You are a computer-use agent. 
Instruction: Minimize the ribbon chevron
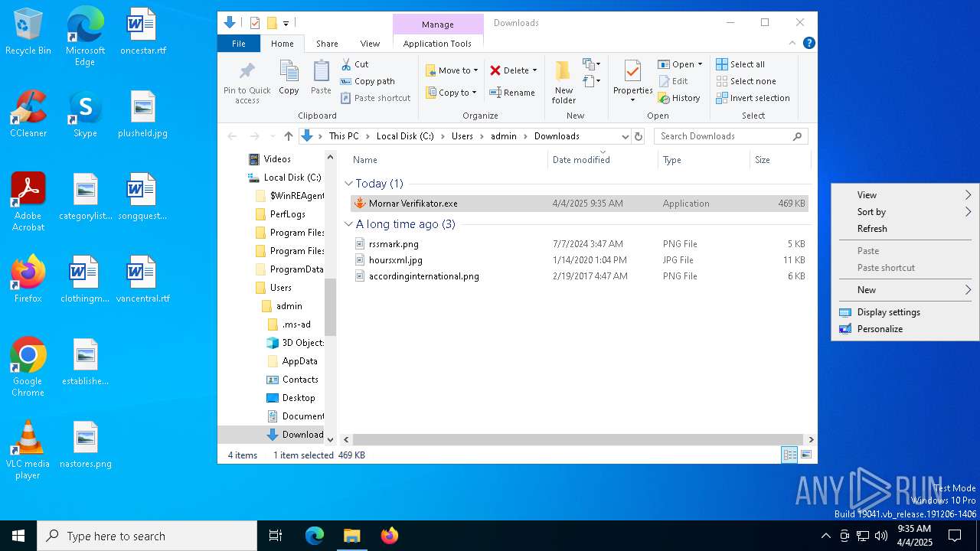(x=792, y=44)
